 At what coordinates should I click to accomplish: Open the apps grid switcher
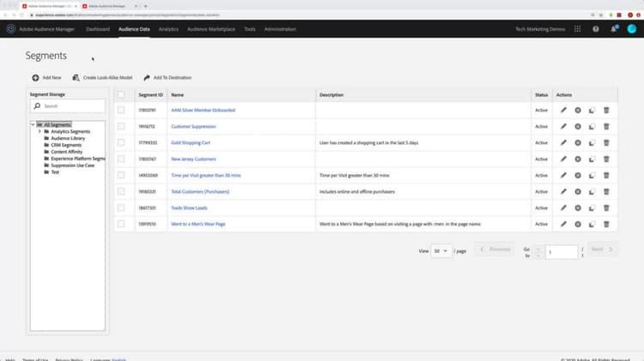578,29
